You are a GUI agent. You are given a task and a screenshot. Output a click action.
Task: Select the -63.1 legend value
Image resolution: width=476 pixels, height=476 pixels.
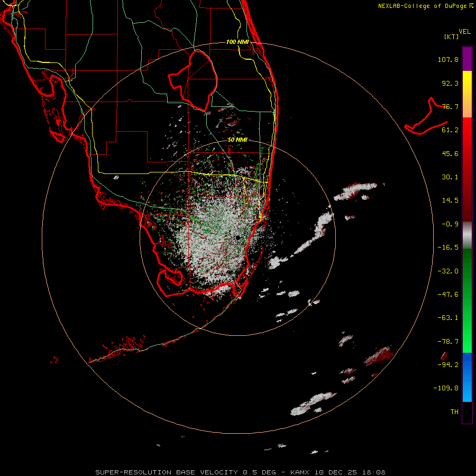tap(448, 318)
